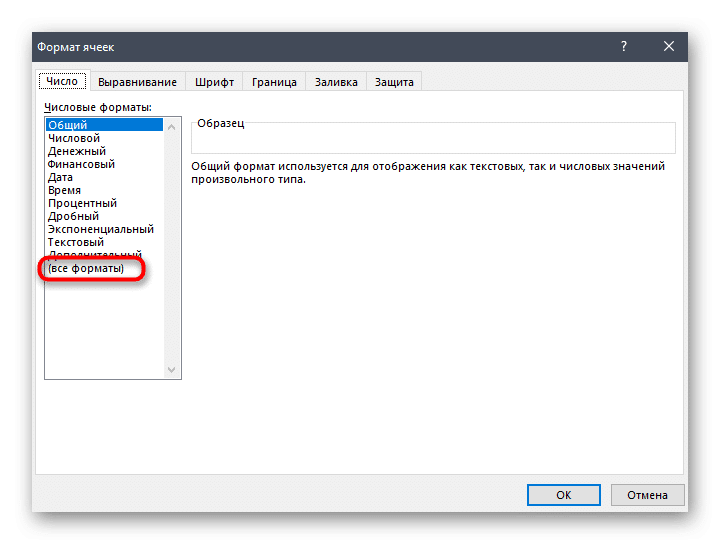
Task: Open the Защита tab
Action: pyautogui.click(x=394, y=82)
